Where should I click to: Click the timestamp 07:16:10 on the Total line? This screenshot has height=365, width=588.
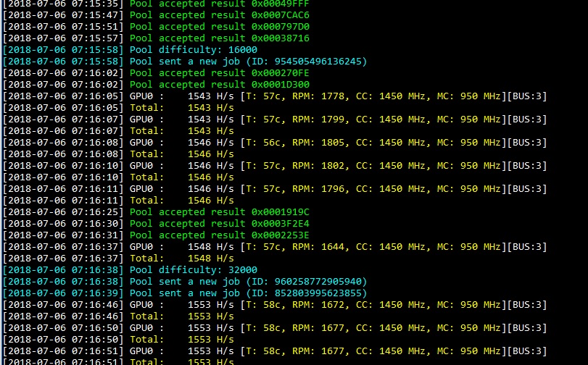click(x=63, y=177)
